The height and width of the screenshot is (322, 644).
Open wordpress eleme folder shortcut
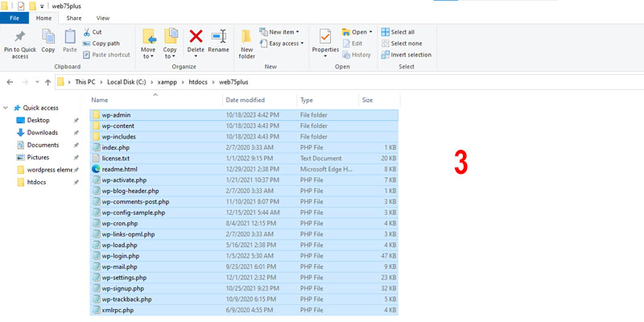click(50, 170)
